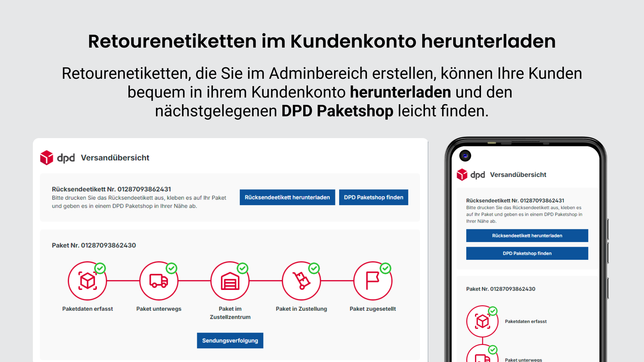Click desktop label Paketdaten erfasst
Screen dimensions: 644x362
88,309
